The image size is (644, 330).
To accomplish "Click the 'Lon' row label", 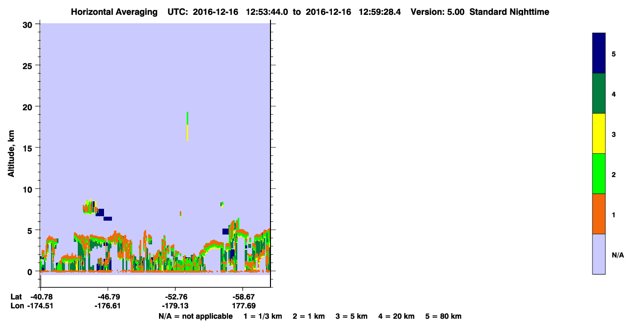I will 16,306.
